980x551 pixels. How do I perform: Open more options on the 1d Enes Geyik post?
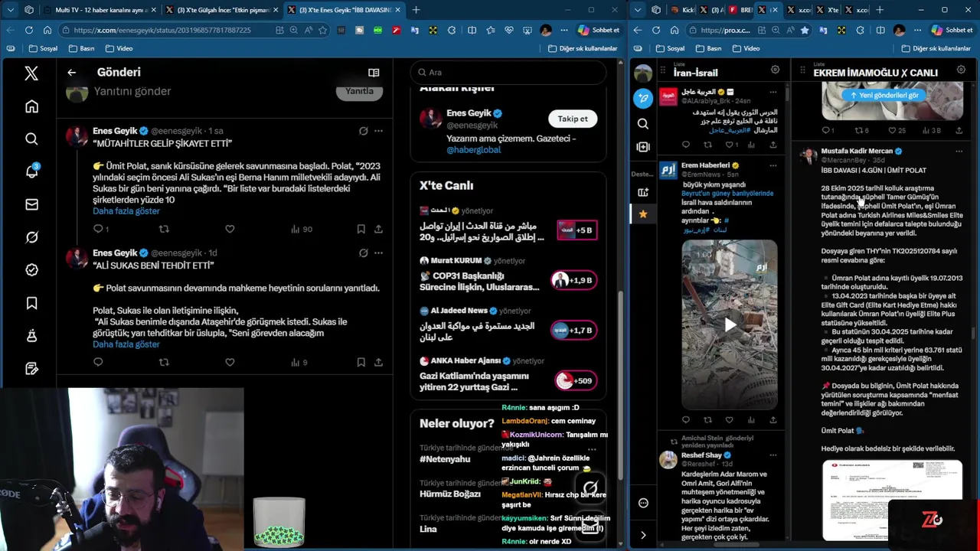(378, 253)
